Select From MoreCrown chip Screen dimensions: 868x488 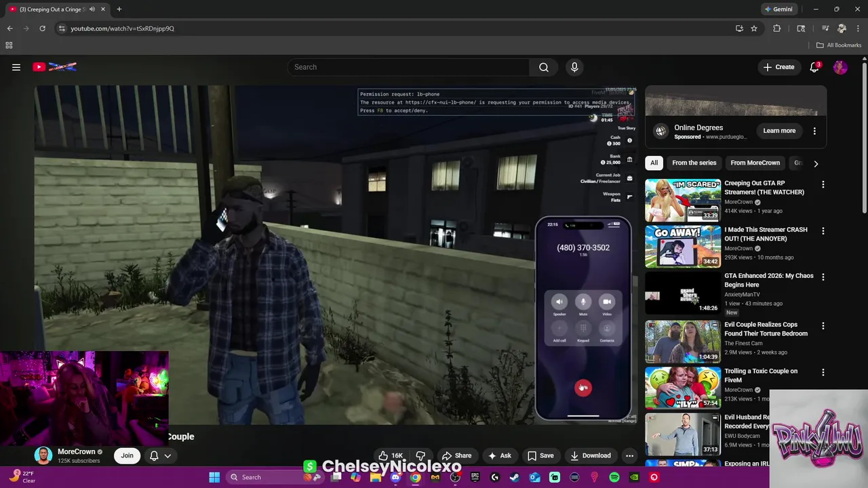[x=755, y=163]
